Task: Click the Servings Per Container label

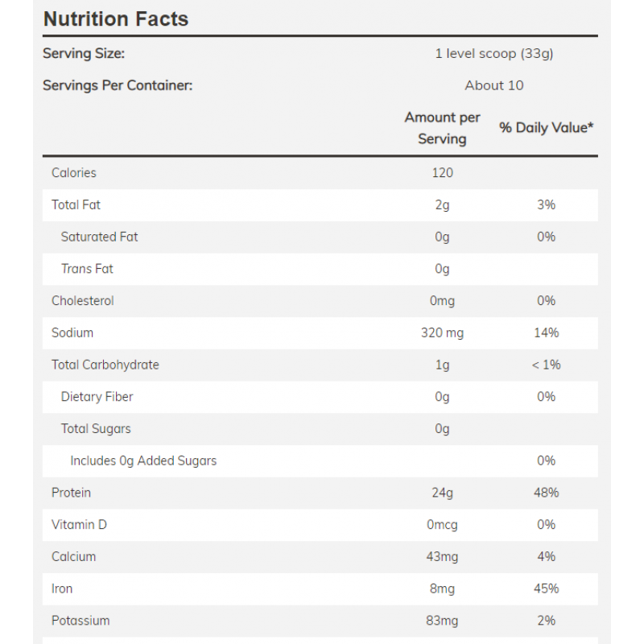Action: (118, 85)
